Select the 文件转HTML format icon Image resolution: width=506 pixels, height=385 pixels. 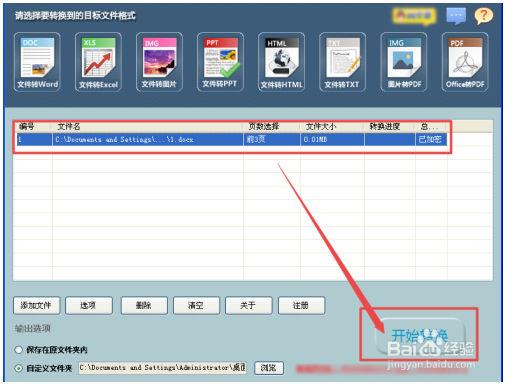click(281, 62)
